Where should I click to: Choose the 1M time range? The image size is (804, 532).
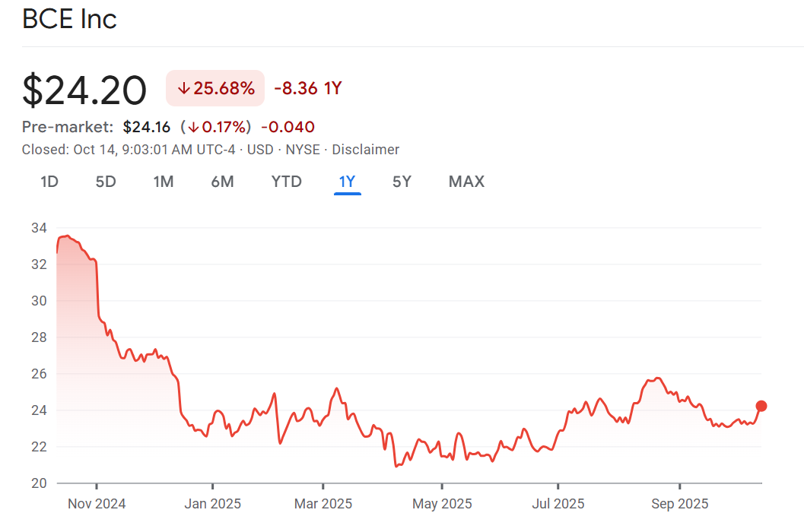tap(163, 182)
